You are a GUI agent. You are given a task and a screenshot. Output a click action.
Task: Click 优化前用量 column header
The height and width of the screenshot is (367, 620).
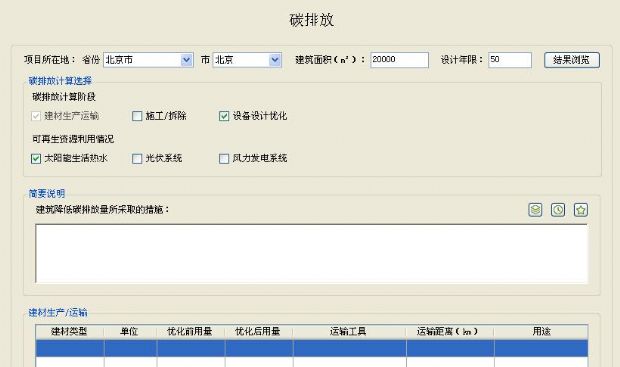coord(191,331)
